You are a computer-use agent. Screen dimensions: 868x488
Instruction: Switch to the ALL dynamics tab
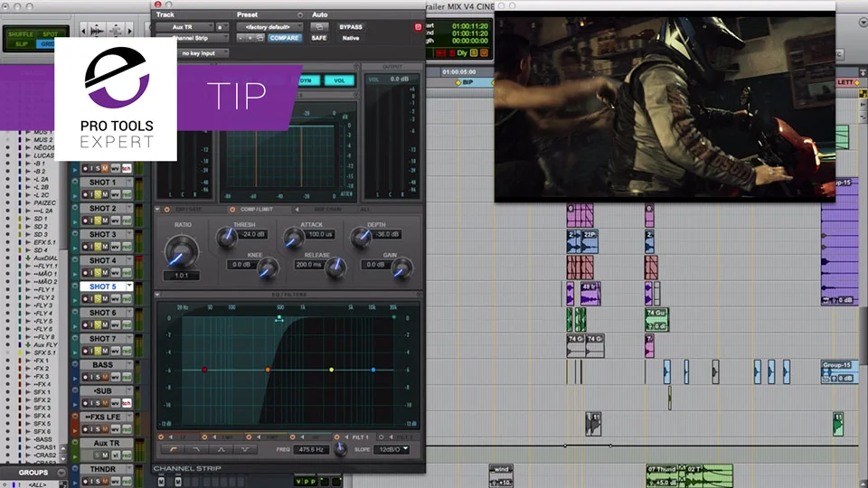[x=364, y=210]
